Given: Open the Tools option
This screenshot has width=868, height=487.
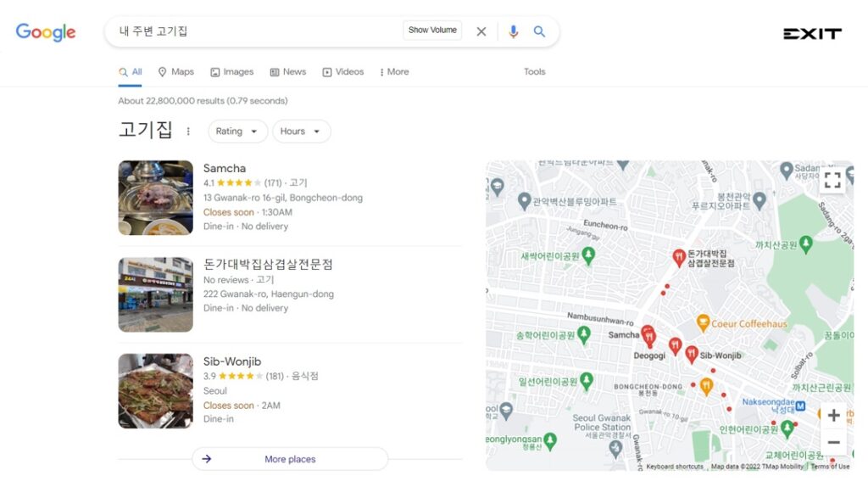Looking at the screenshot, I should click(x=534, y=71).
